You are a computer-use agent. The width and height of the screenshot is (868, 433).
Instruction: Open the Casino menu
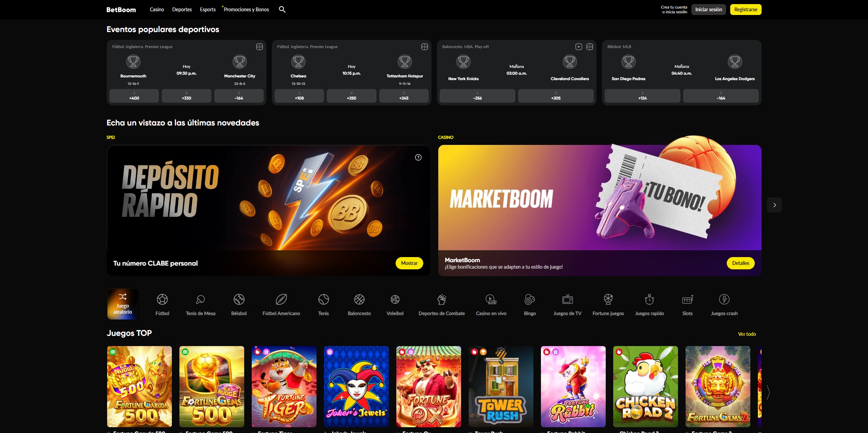(x=157, y=10)
